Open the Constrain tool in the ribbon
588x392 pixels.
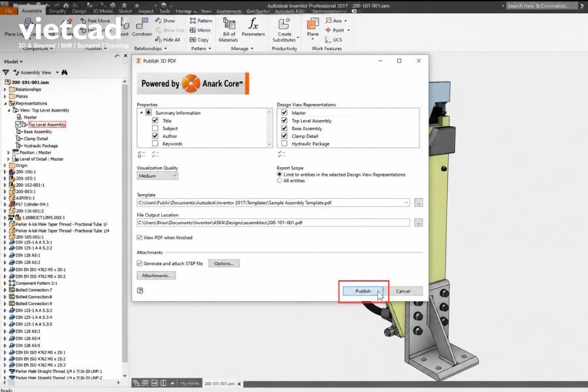click(x=142, y=27)
